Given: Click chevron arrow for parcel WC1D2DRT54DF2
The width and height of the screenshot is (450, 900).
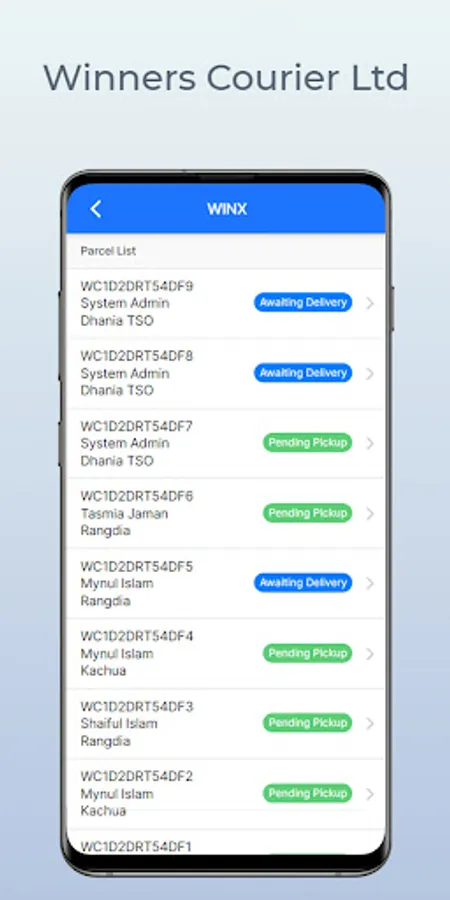Looking at the screenshot, I should tap(370, 794).
